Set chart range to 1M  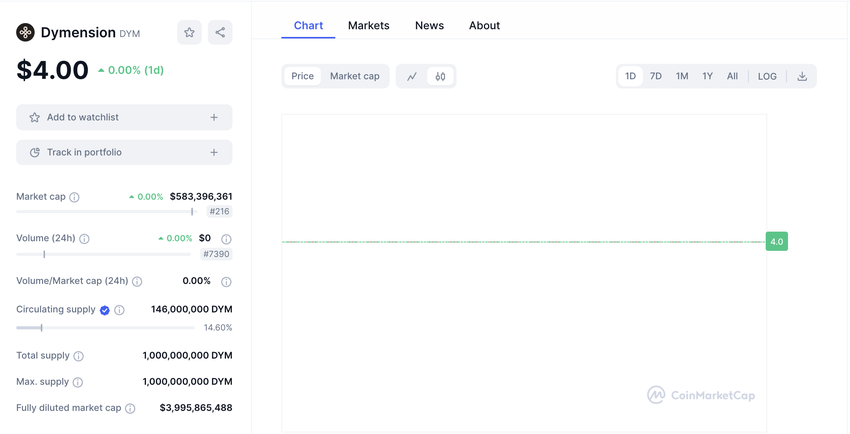682,76
